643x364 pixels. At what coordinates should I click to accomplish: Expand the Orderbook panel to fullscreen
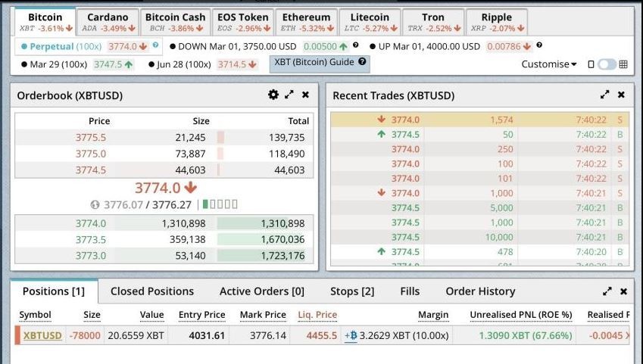[289, 95]
